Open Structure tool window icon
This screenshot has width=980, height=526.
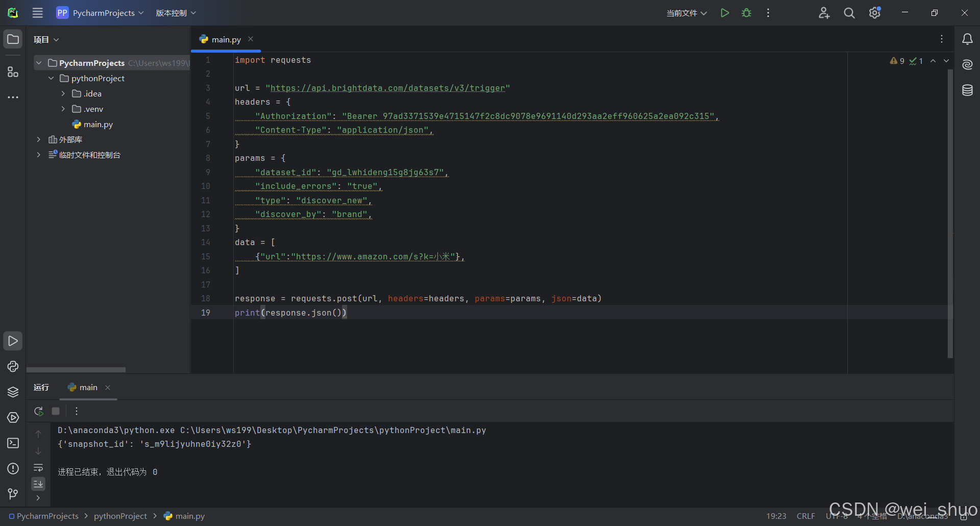tap(13, 72)
